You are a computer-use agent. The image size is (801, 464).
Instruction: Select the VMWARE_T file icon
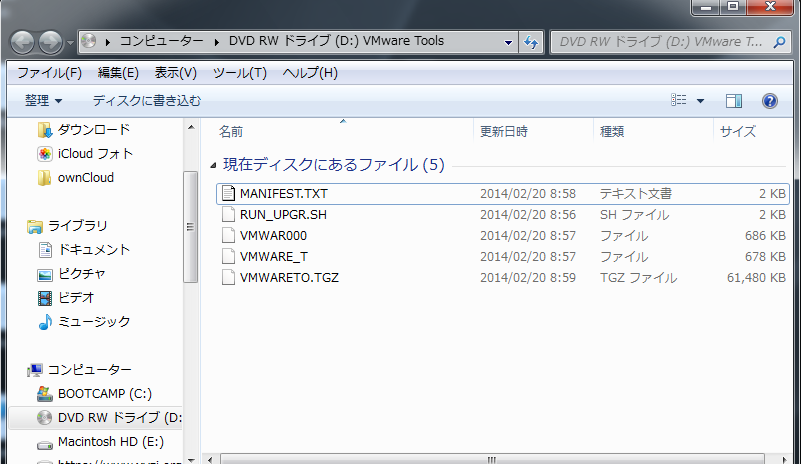pyautogui.click(x=228, y=257)
